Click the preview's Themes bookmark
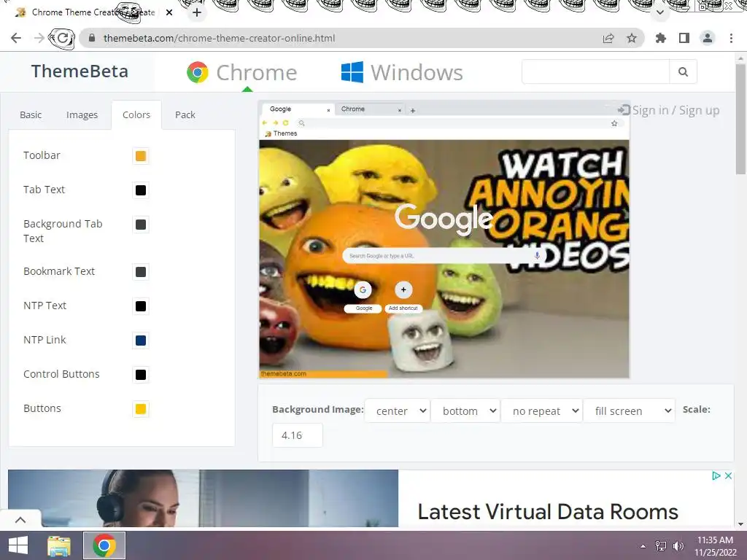The image size is (747, 560). [x=281, y=134]
